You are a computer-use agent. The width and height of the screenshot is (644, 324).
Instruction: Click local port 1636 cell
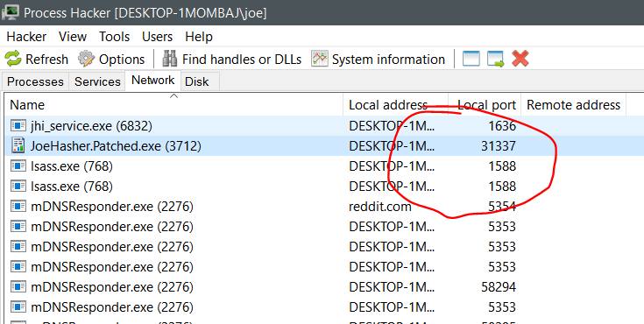pos(502,125)
